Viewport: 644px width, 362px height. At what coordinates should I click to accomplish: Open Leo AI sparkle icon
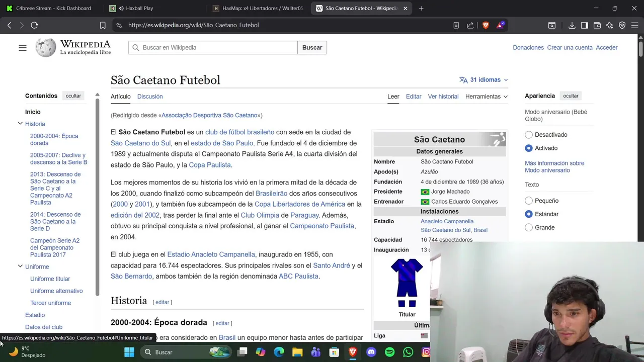pyautogui.click(x=610, y=25)
